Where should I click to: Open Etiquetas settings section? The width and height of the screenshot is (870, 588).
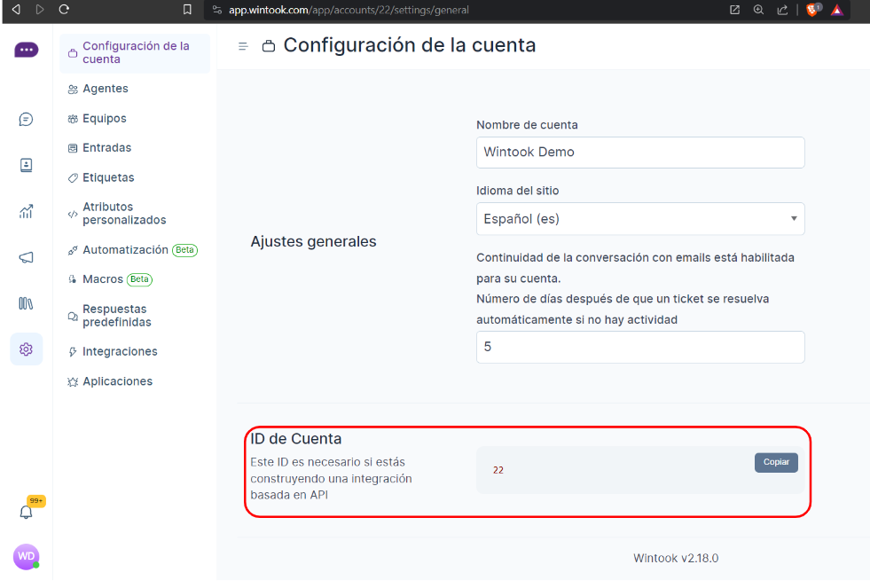click(108, 177)
